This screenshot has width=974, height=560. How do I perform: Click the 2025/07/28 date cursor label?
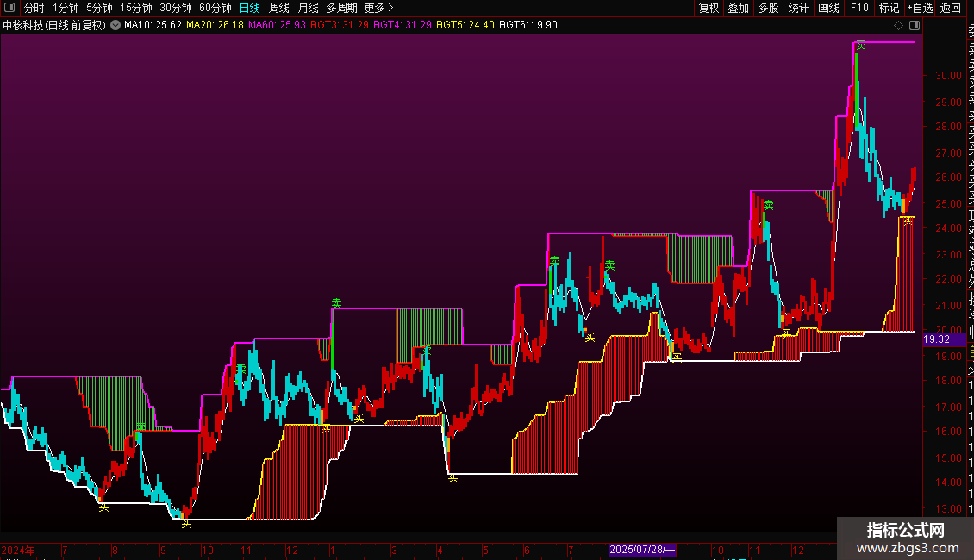pos(641,550)
